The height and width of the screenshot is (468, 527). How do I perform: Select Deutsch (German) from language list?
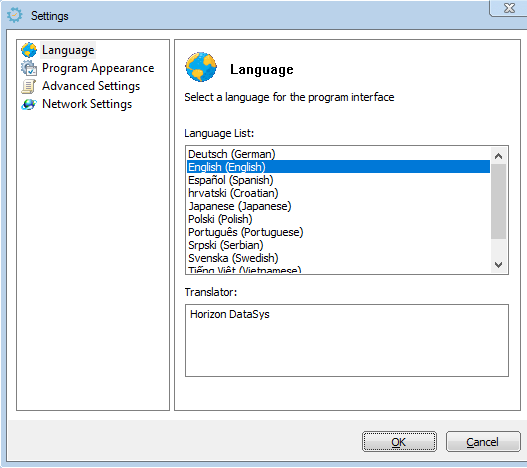click(338, 154)
